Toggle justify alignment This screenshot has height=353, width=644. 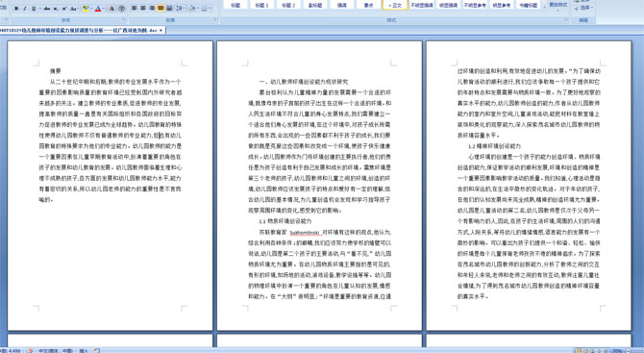(x=161, y=8)
